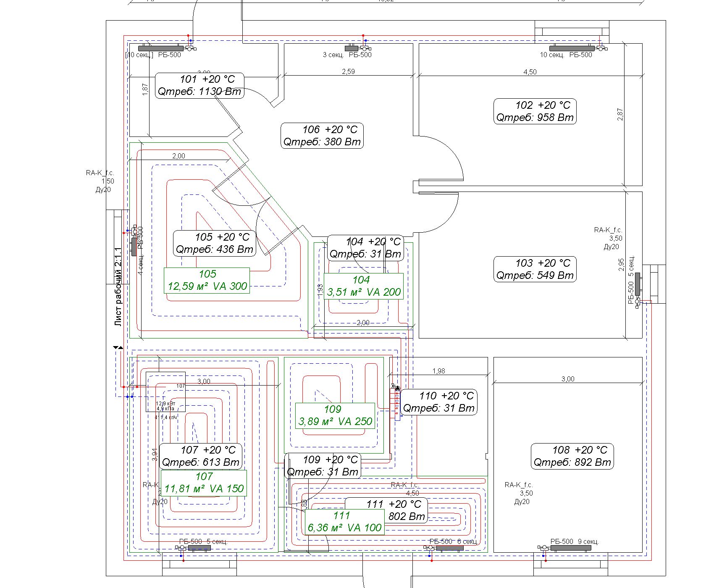This screenshot has width=706, height=588.
Task: Select room label 110 Qтреб: 31 Вт
Action: click(439, 402)
